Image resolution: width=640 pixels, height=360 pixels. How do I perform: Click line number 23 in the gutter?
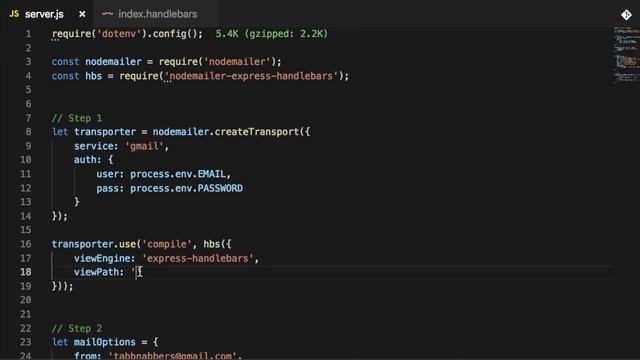tap(25, 342)
